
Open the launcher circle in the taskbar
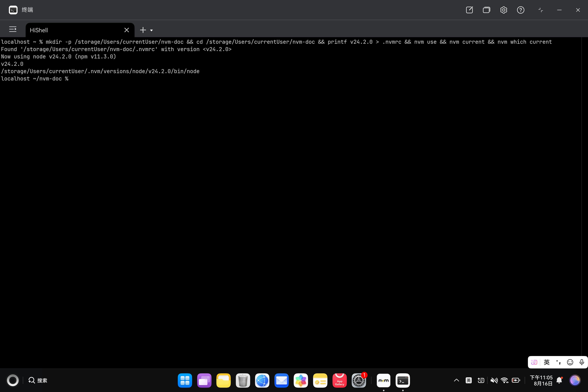pos(12,381)
